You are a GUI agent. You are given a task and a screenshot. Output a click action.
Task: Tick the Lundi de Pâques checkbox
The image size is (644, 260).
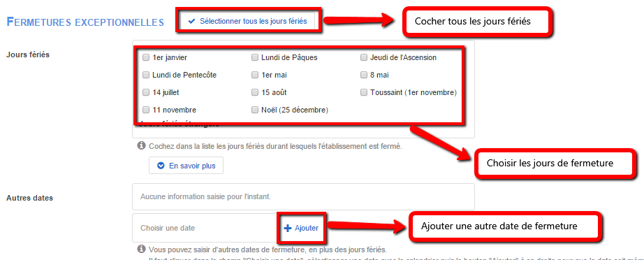(x=255, y=57)
